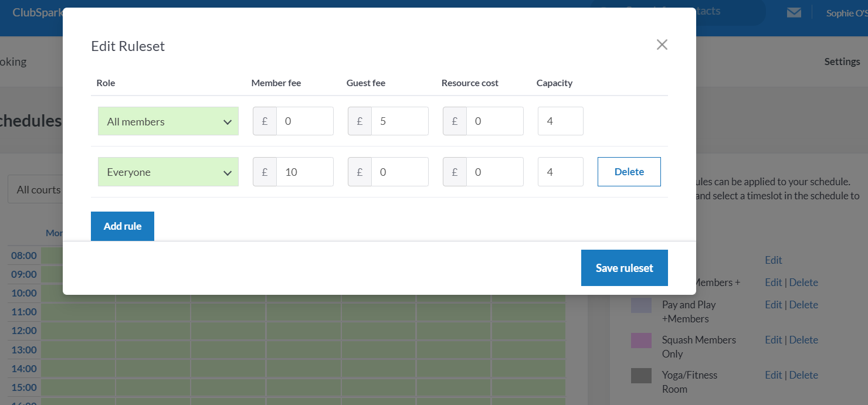Click Delete link for Squash Members Only

(803, 340)
